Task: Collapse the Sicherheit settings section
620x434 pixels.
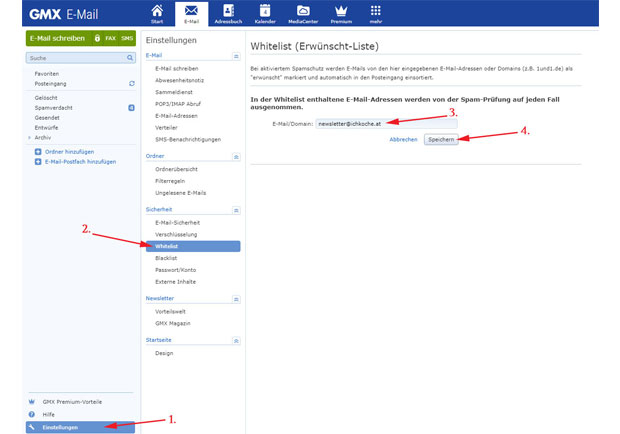Action: (235, 210)
